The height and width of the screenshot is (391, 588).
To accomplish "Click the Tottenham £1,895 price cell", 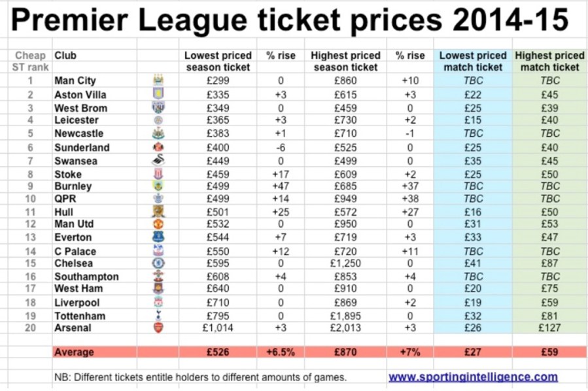I will (346, 315).
